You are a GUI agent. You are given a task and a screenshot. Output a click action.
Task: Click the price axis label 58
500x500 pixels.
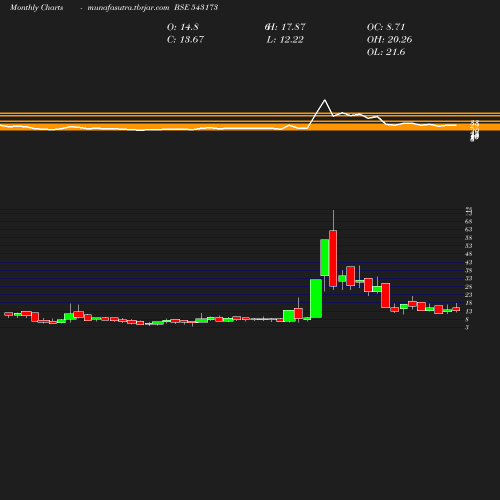[x=468, y=238]
